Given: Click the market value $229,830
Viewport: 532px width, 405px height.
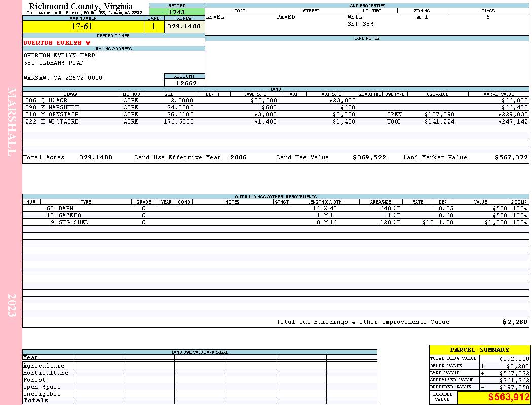Looking at the screenshot, I should coord(513,114).
